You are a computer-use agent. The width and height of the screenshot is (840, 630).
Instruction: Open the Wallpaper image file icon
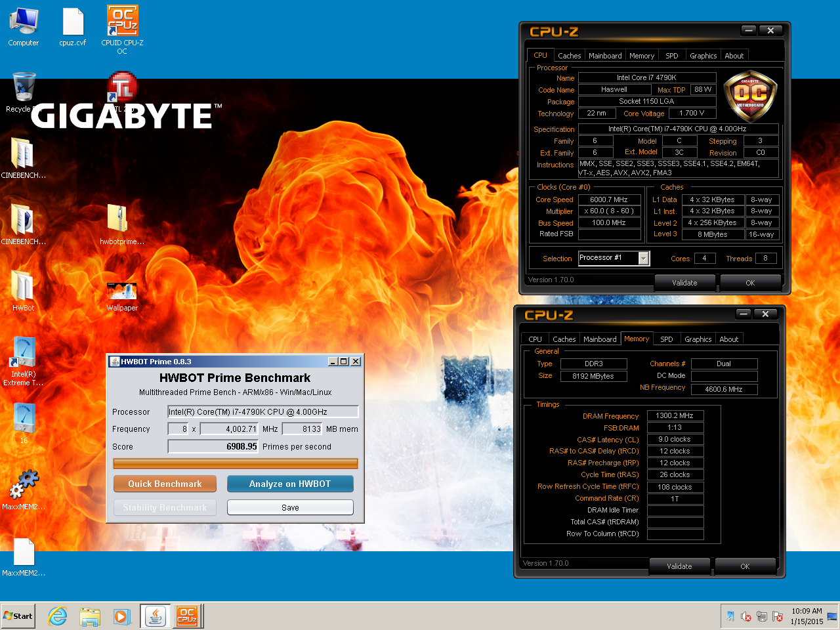(122, 297)
